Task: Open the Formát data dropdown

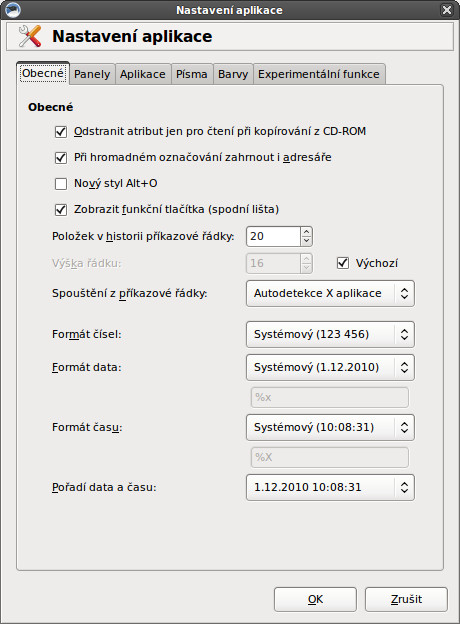Action: (330, 367)
